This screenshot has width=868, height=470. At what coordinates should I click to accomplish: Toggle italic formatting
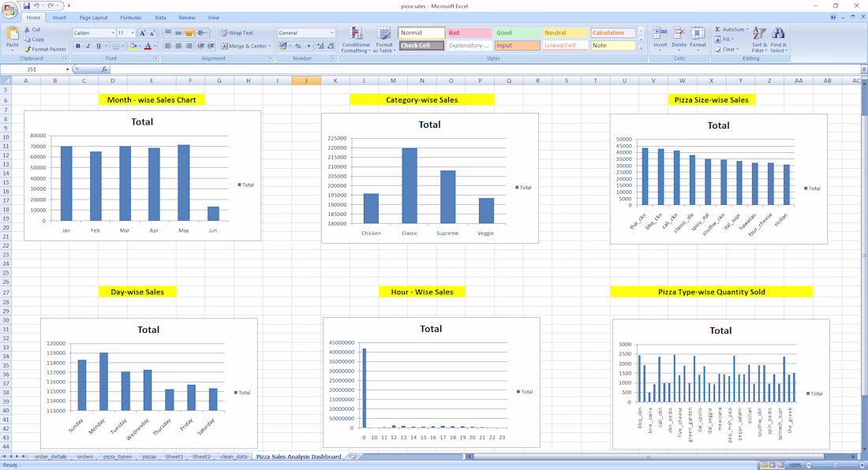click(88, 46)
